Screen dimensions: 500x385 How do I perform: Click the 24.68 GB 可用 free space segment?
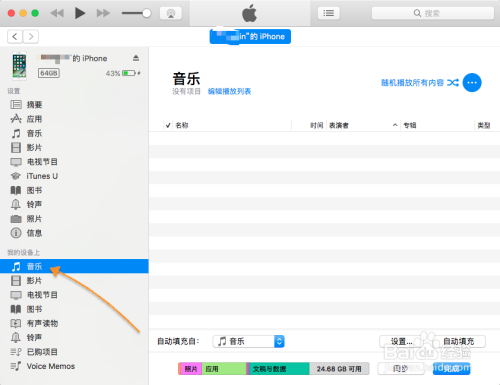tap(339, 369)
